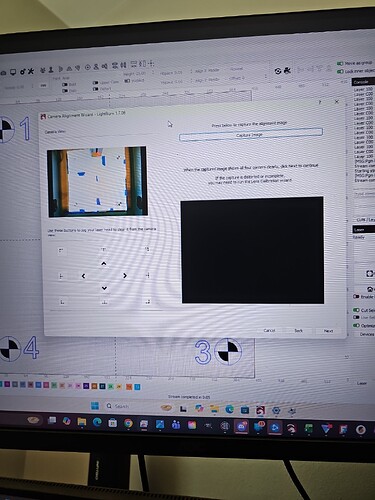The width and height of the screenshot is (375, 500).
Task: Toggle the Move as group switch
Action: (340, 63)
